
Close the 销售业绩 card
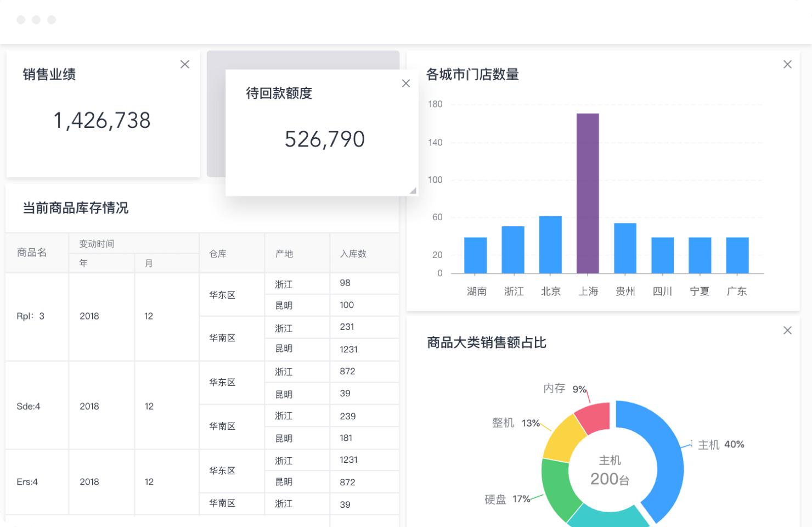[x=185, y=64]
